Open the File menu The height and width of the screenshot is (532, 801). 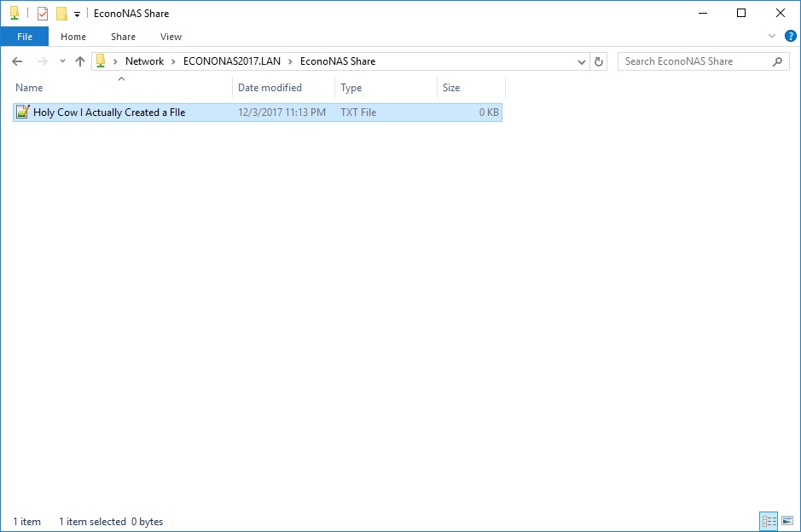coord(25,37)
